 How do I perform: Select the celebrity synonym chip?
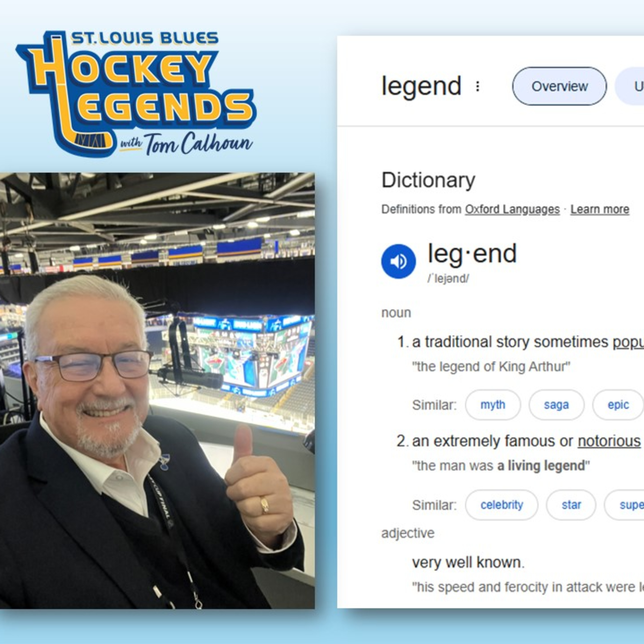(x=502, y=505)
